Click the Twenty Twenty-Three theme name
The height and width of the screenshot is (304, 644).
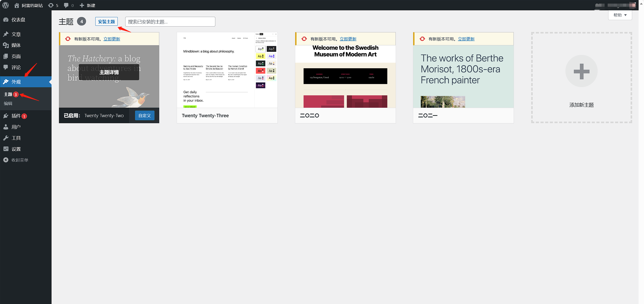coord(205,116)
